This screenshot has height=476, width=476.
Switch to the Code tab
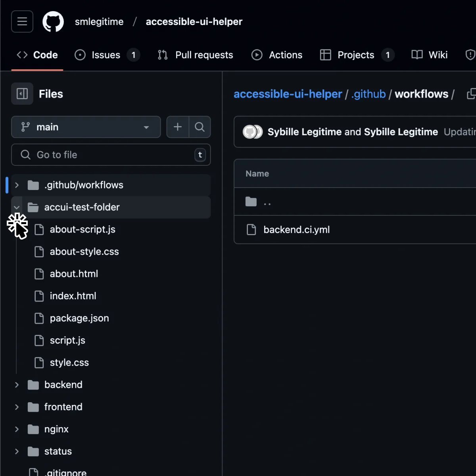[x=37, y=55]
